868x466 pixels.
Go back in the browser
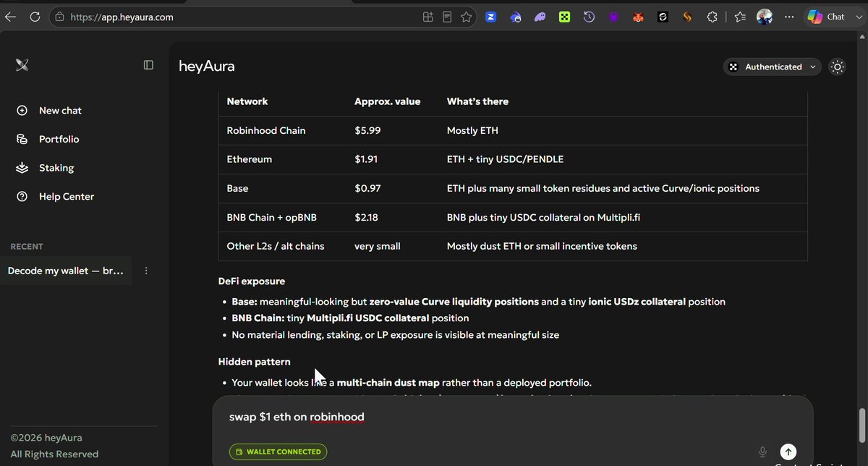(x=10, y=17)
